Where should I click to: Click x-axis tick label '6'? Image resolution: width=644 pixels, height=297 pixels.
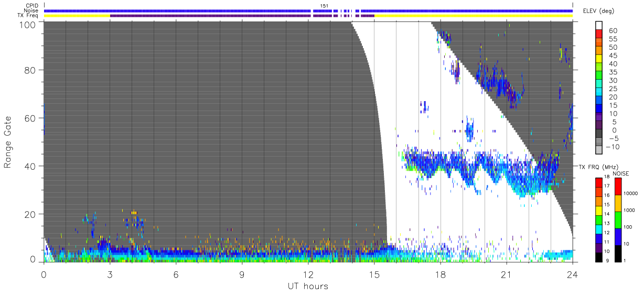tap(176, 274)
